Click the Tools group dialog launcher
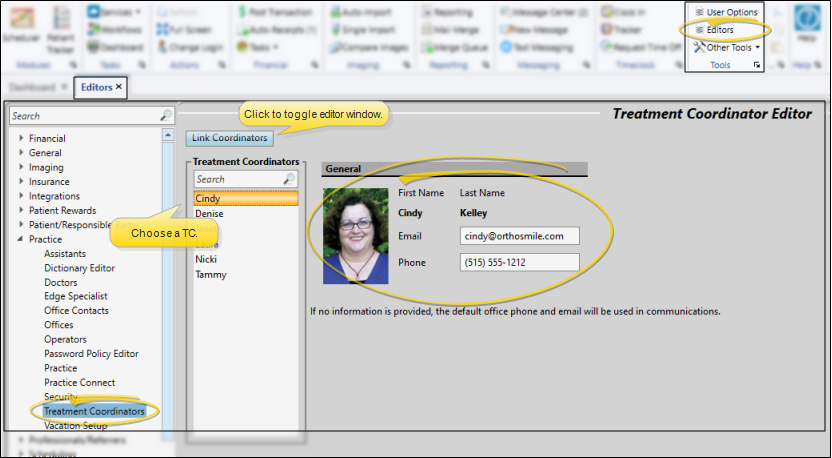The height and width of the screenshot is (458, 832). tap(756, 65)
